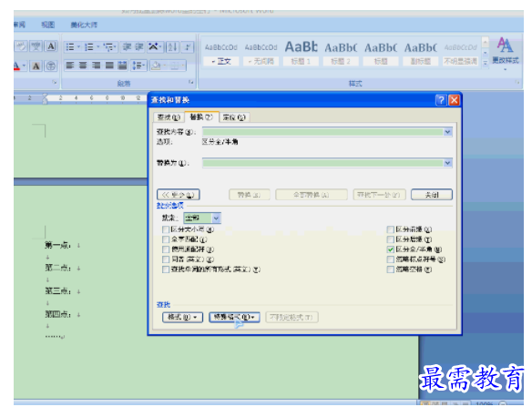This screenshot has height=407, width=532.
Task: Click the multilevel list icon
Action: [109, 46]
